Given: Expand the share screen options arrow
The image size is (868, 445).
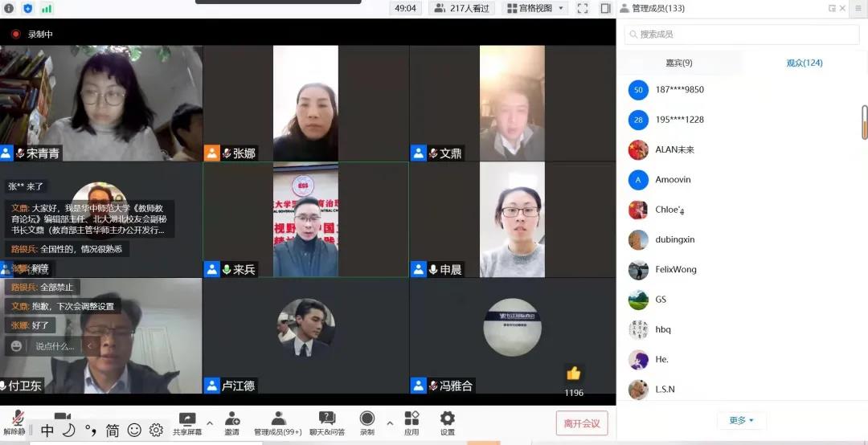Looking at the screenshot, I should (210, 423).
